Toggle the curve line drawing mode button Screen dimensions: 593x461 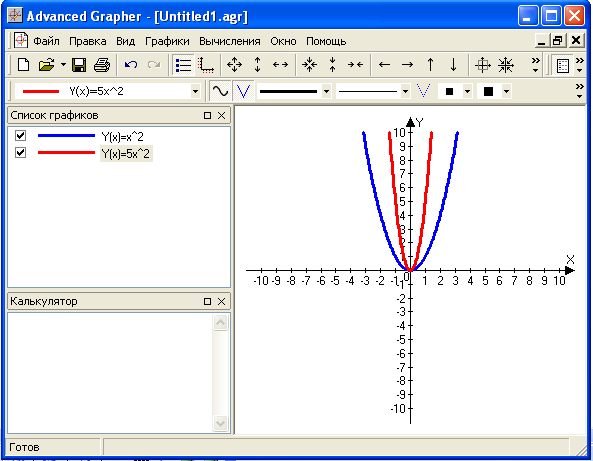coord(220,91)
